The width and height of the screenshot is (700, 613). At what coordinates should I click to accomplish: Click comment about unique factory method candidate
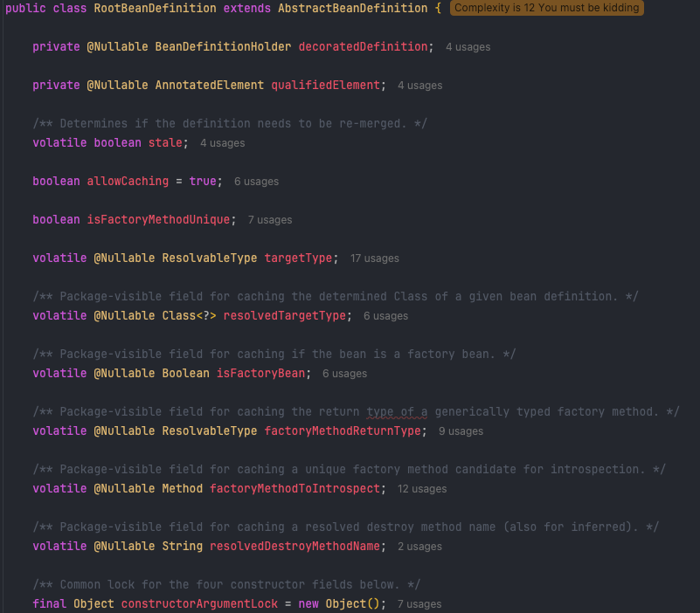pos(349,469)
